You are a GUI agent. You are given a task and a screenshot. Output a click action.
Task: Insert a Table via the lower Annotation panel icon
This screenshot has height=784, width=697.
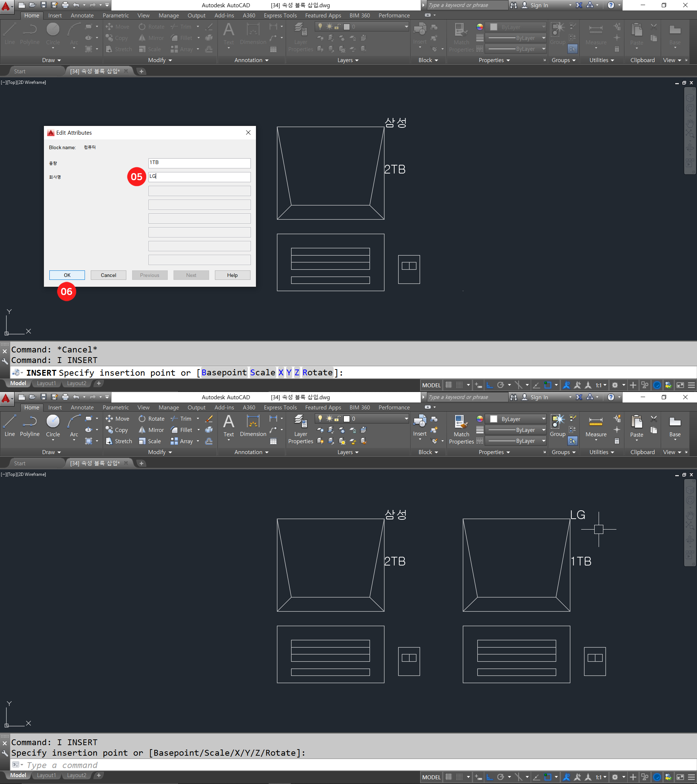coord(273,441)
